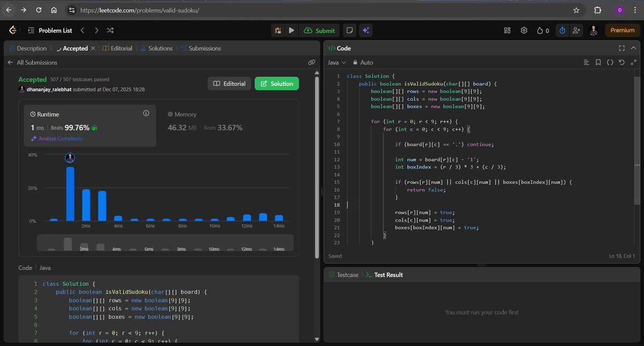This screenshot has height=346, width=644.
Task: Collapse the Code panel chevron
Action: tap(633, 48)
